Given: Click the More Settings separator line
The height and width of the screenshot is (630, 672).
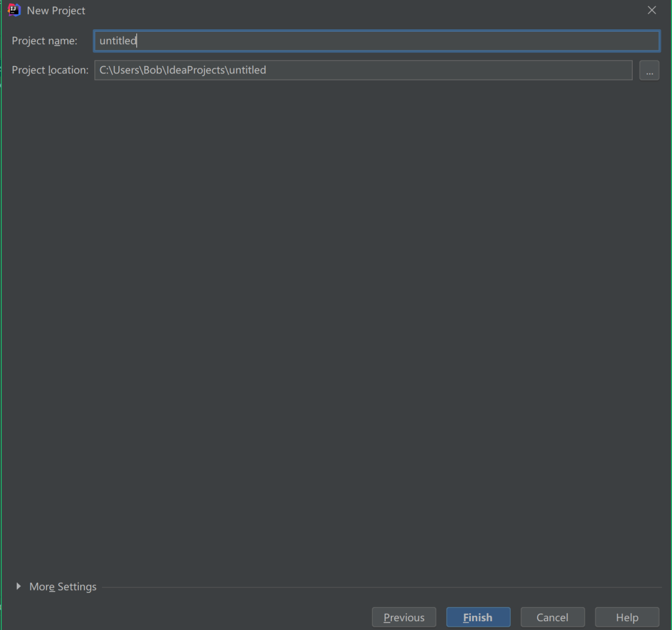Looking at the screenshot, I should tap(381, 587).
